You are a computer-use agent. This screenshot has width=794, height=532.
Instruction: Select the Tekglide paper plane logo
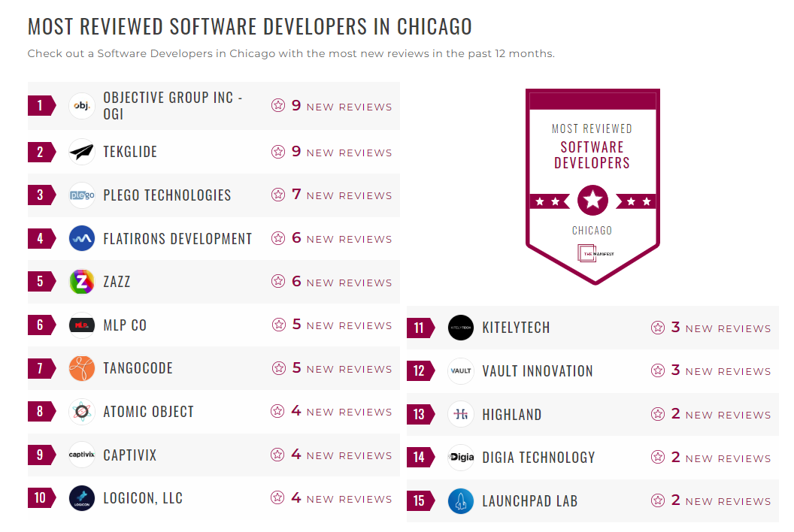coord(81,152)
